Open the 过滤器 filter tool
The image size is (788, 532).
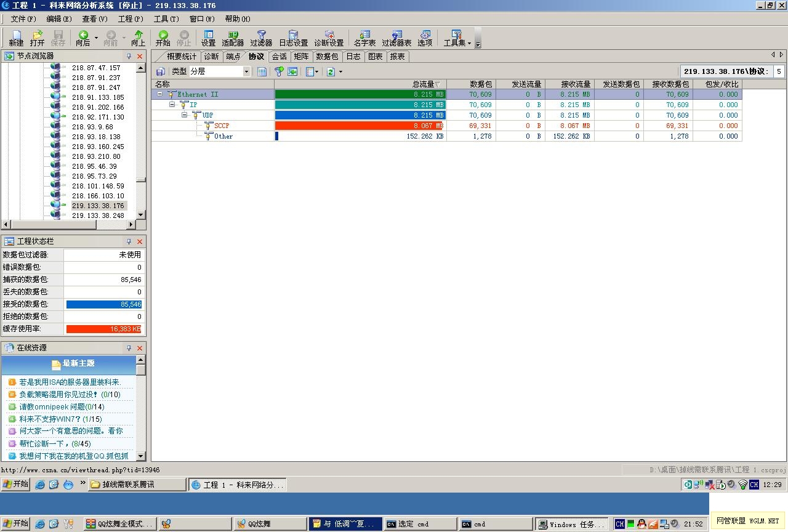(x=261, y=38)
